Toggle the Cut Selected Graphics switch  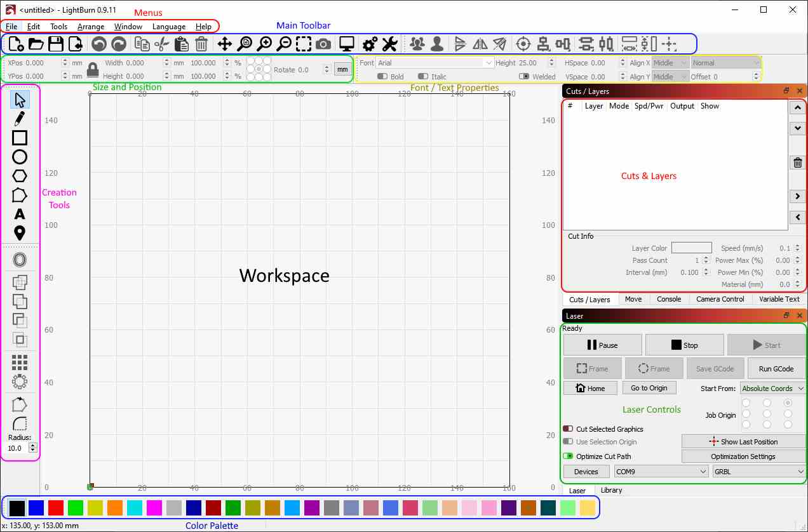point(568,429)
